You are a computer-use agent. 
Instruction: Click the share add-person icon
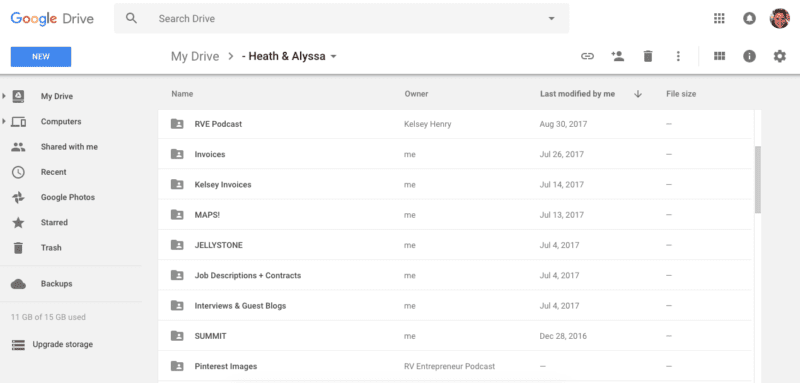coord(617,56)
